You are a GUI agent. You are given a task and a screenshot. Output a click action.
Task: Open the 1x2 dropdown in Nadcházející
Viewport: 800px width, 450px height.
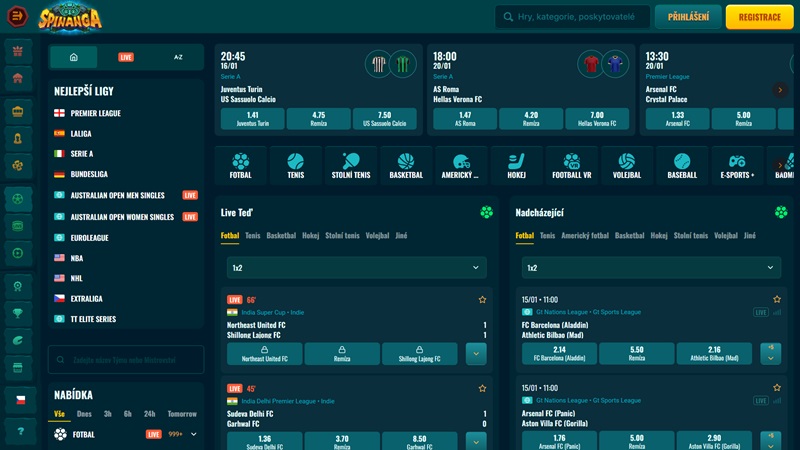[649, 268]
